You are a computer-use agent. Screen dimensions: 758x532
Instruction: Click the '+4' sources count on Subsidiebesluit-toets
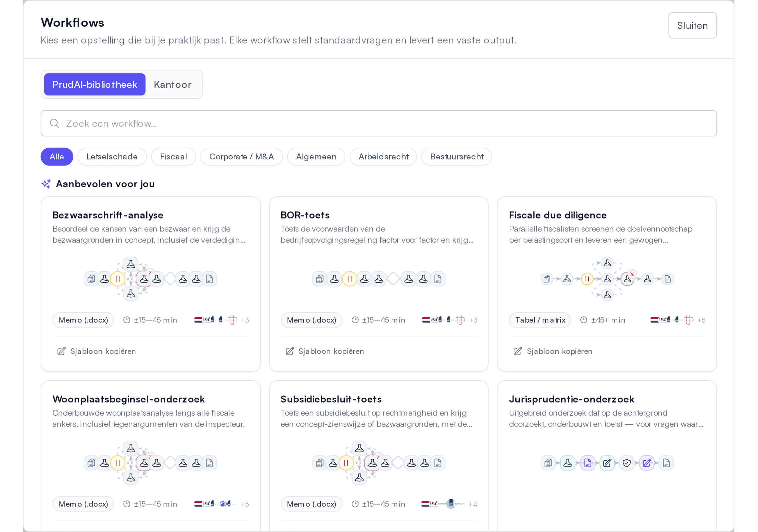coord(473,504)
